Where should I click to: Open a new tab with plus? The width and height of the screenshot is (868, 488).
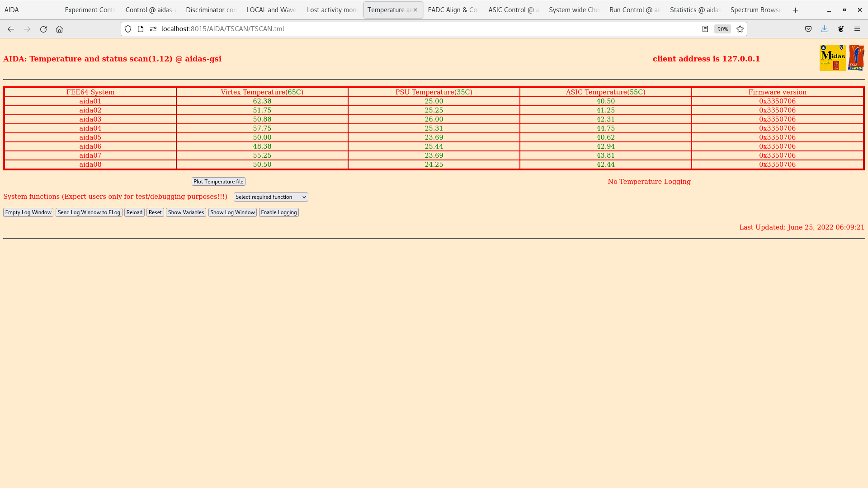(795, 10)
